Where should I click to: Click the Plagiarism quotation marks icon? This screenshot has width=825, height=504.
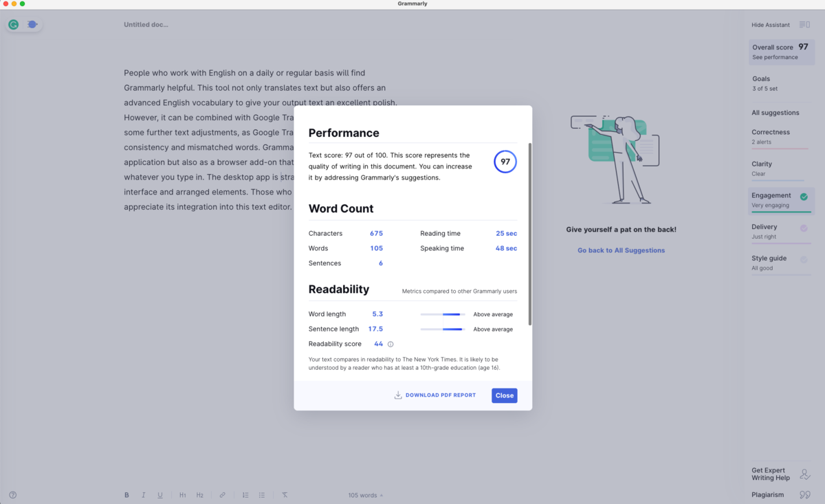(x=805, y=495)
